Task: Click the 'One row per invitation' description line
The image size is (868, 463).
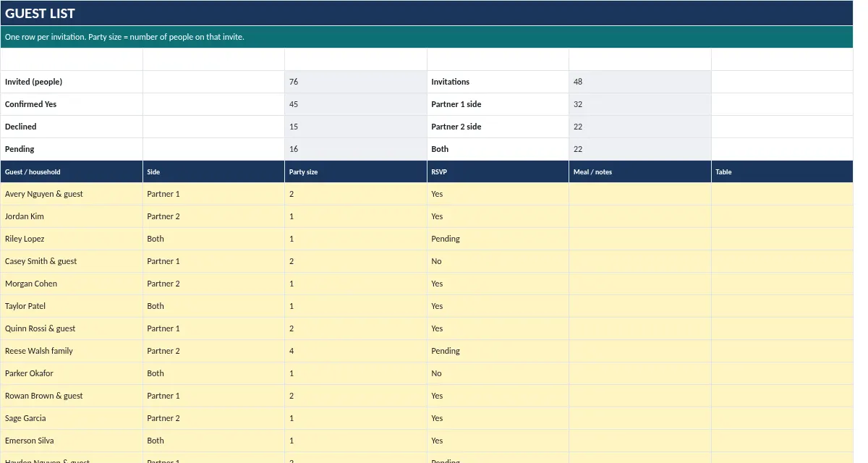Action: pyautogui.click(x=427, y=37)
